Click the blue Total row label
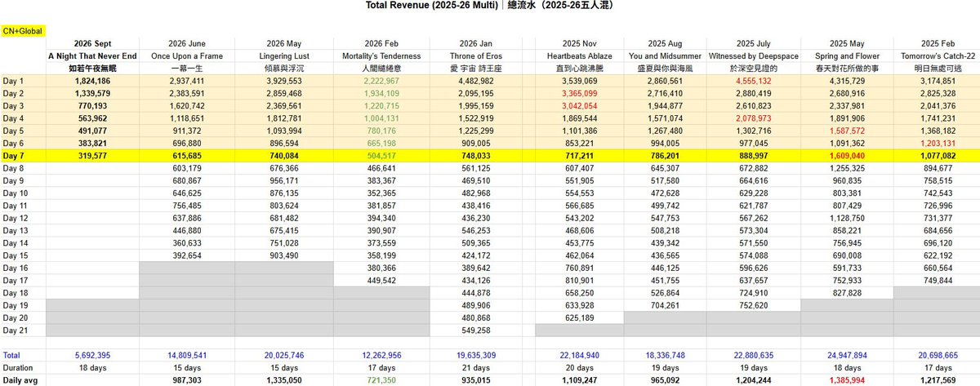980x386 pixels. tap(11, 356)
